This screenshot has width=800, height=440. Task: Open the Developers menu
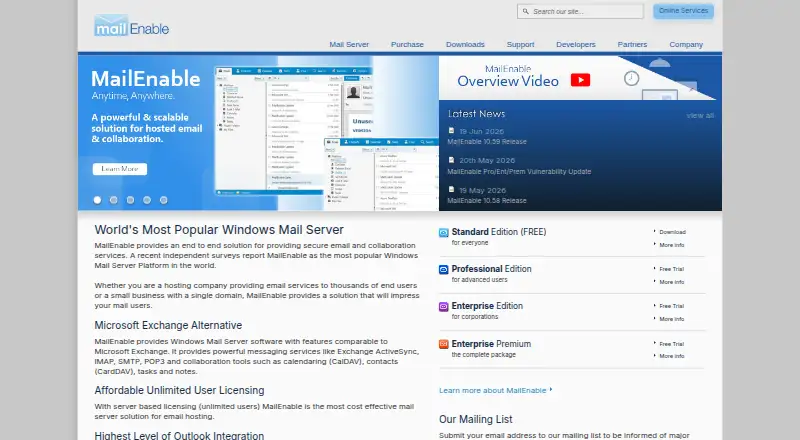576,44
